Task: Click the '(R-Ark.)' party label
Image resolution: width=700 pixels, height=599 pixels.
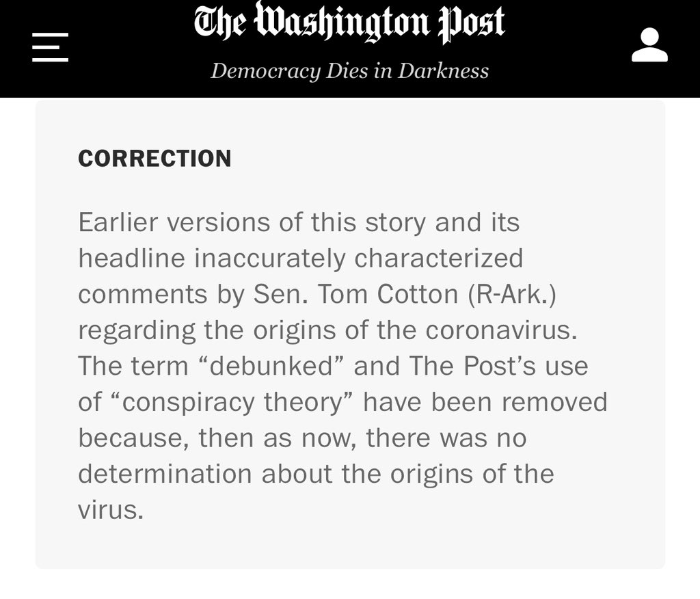Action: pyautogui.click(x=512, y=295)
